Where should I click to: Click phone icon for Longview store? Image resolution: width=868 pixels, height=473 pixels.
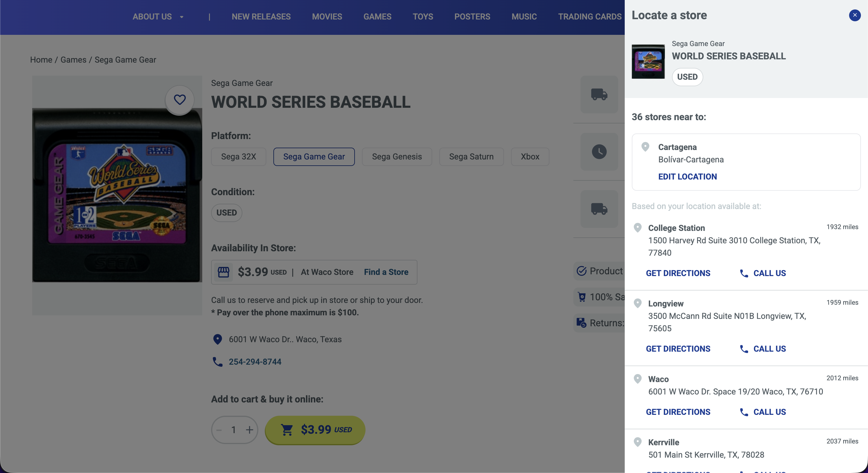click(x=744, y=349)
